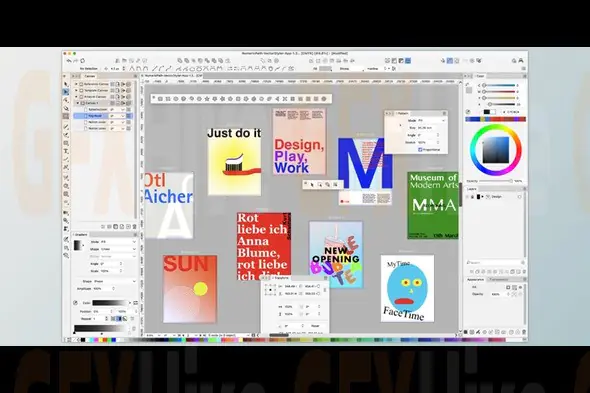Toggle the Artwork Canvas checkbox
The height and width of the screenshot is (393, 590).
(x=81, y=97)
